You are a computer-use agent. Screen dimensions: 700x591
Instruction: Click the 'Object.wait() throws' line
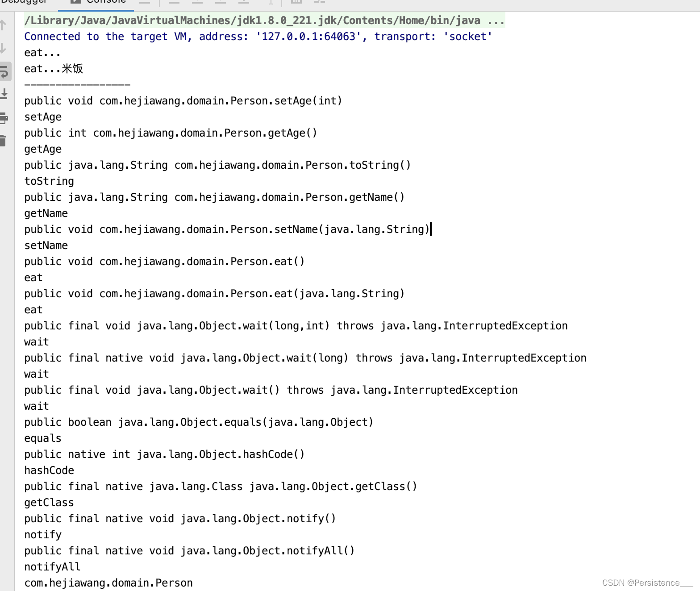point(271,390)
